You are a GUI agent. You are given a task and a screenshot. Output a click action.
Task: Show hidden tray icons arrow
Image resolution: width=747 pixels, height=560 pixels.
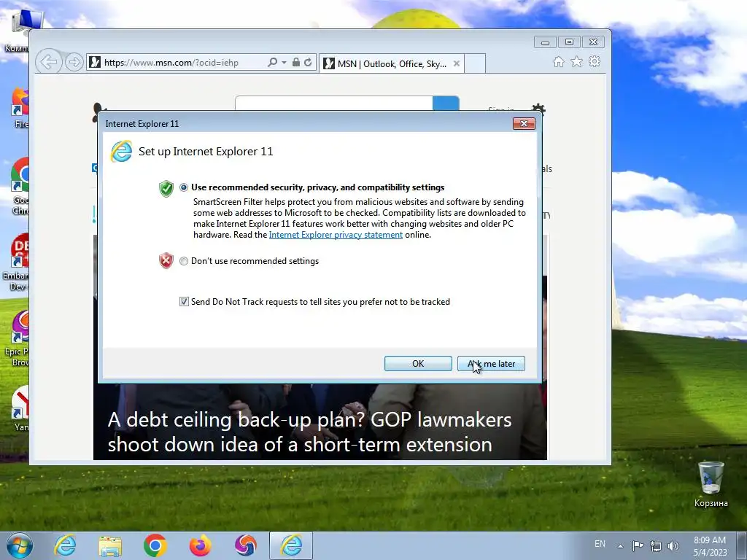tap(620, 546)
